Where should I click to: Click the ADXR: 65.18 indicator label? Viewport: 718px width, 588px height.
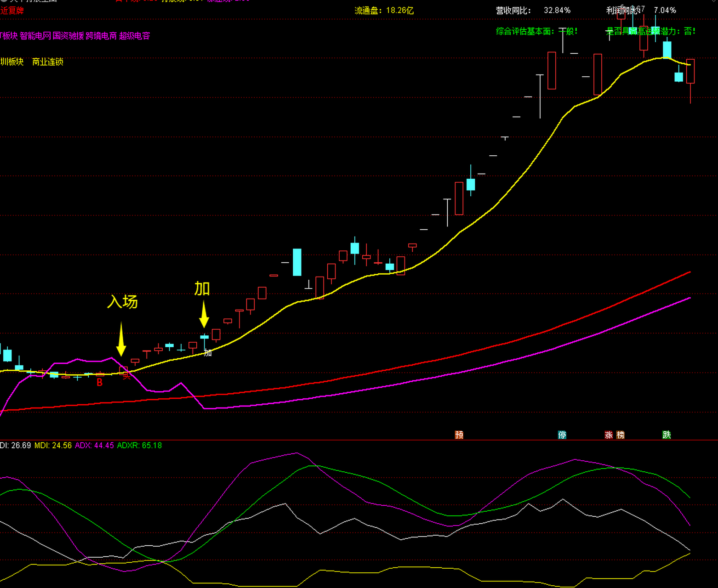(140, 445)
